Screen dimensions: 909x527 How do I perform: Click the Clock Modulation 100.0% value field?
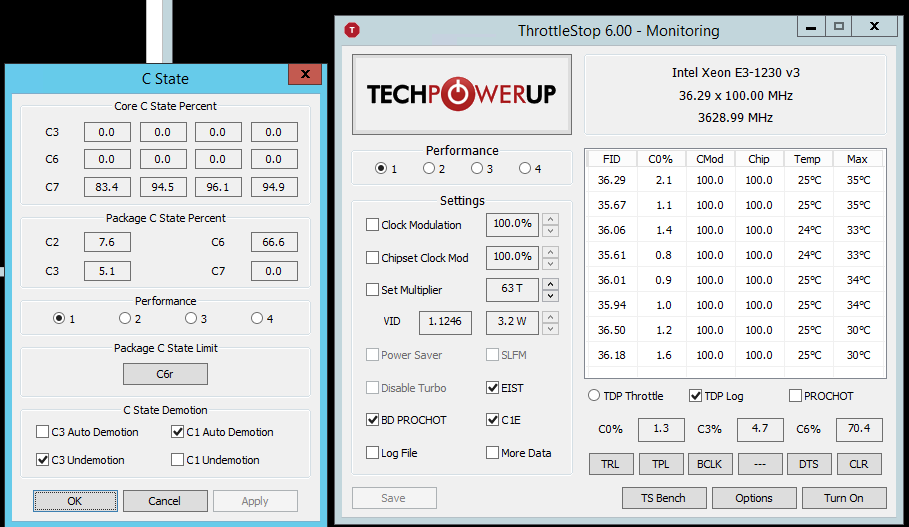click(512, 224)
